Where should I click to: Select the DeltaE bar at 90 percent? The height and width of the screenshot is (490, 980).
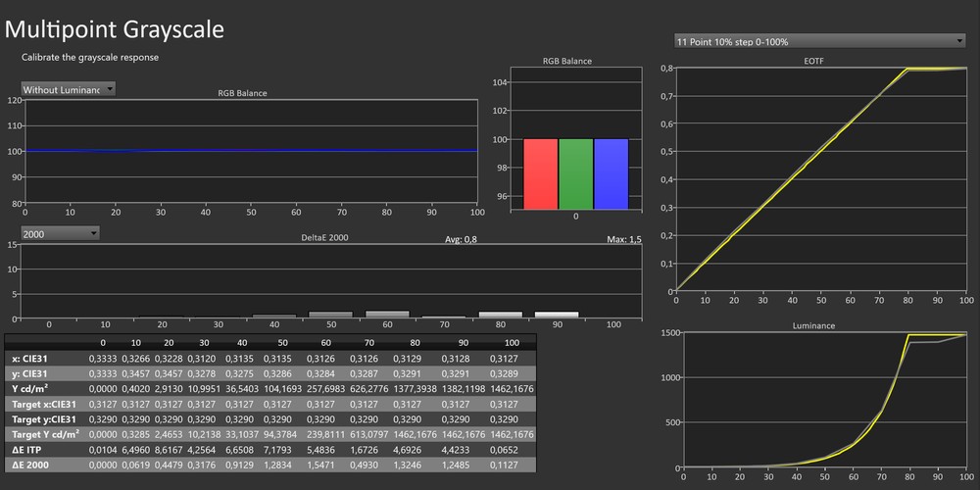coord(556,315)
